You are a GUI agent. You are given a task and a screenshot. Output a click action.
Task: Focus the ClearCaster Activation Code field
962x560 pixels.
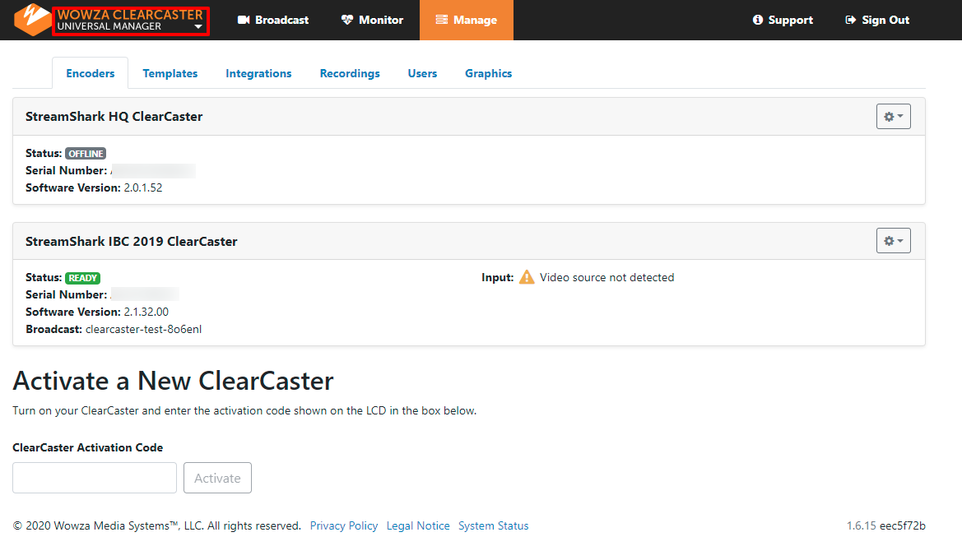click(95, 478)
